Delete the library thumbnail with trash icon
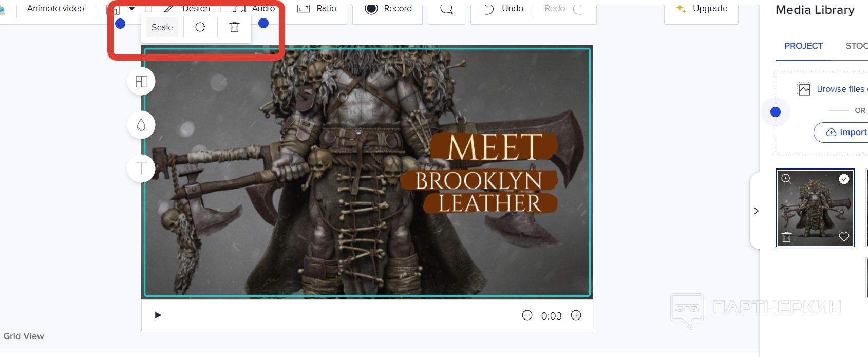Screen dimensions: 868x357 click(786, 237)
